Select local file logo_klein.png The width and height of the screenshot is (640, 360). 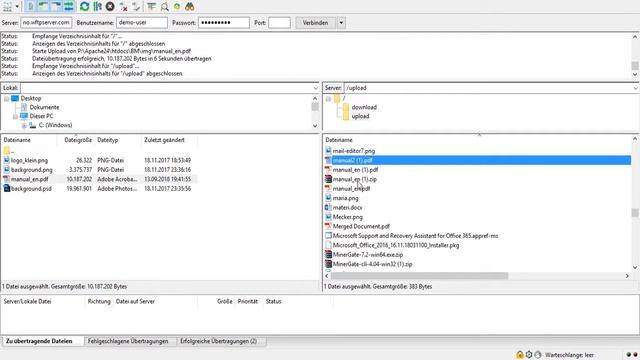point(29,160)
